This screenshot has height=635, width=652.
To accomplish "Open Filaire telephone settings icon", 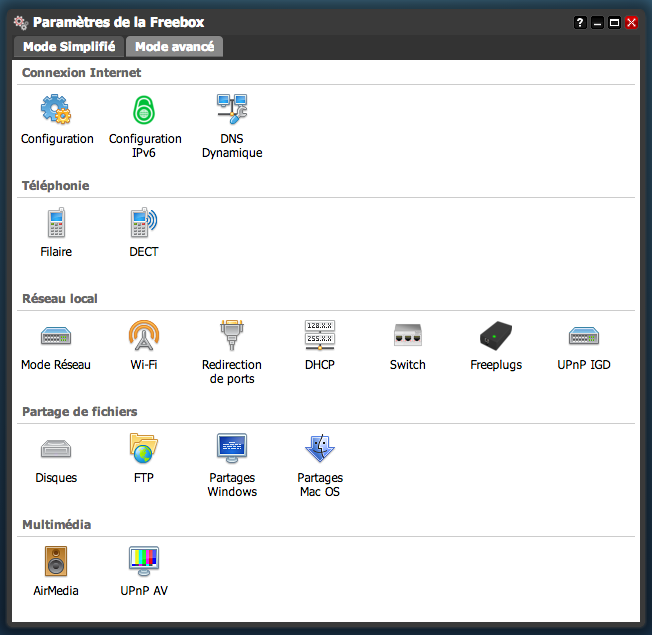I will click(x=56, y=222).
